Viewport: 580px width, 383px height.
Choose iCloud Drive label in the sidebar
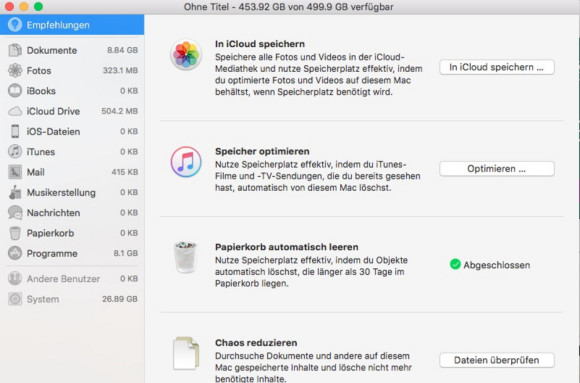coord(53,111)
